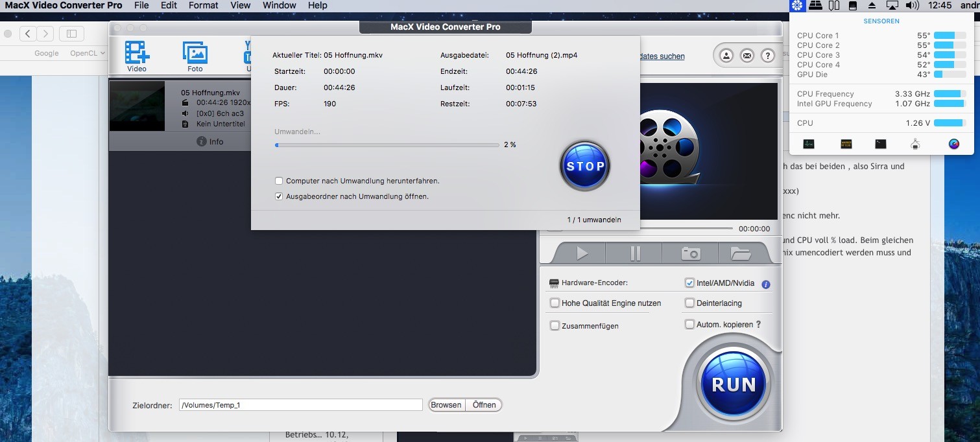Open Console warning icon in sensor panel

pos(846,144)
